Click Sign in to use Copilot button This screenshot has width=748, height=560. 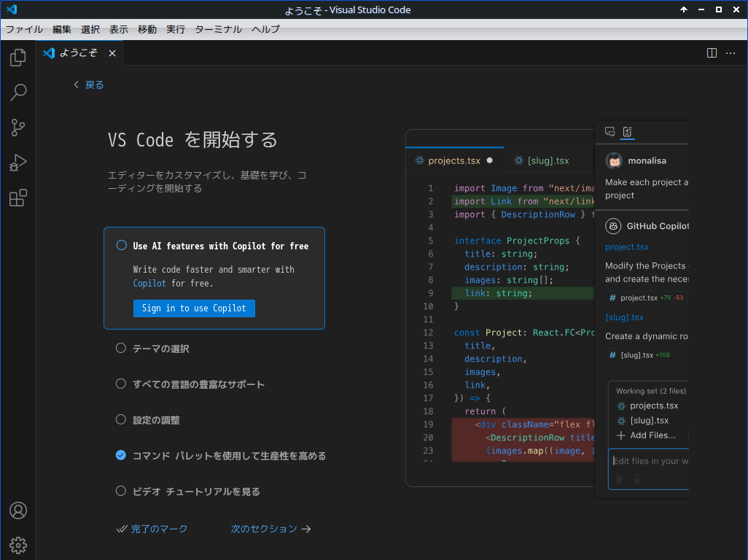click(194, 308)
